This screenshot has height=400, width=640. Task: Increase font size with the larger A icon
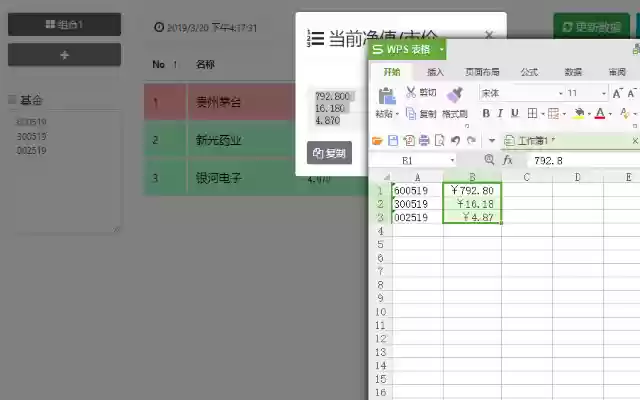click(x=617, y=93)
